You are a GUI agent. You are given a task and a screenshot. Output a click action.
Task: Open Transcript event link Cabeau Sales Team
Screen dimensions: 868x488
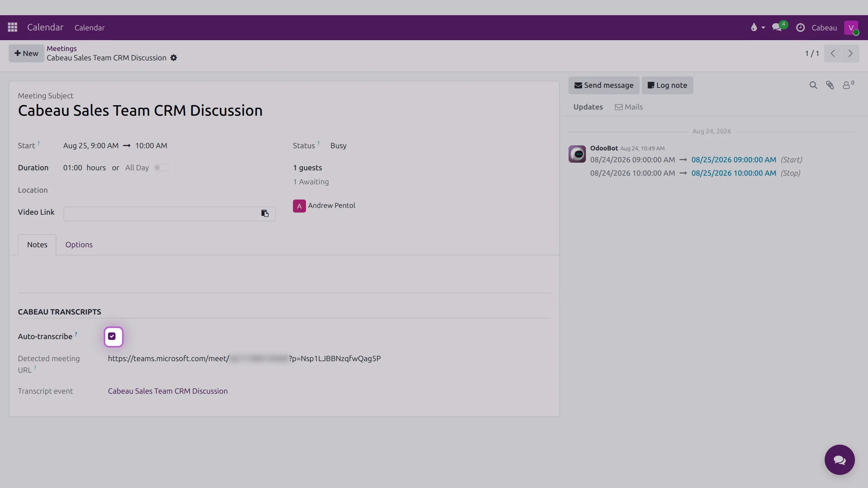coord(168,391)
